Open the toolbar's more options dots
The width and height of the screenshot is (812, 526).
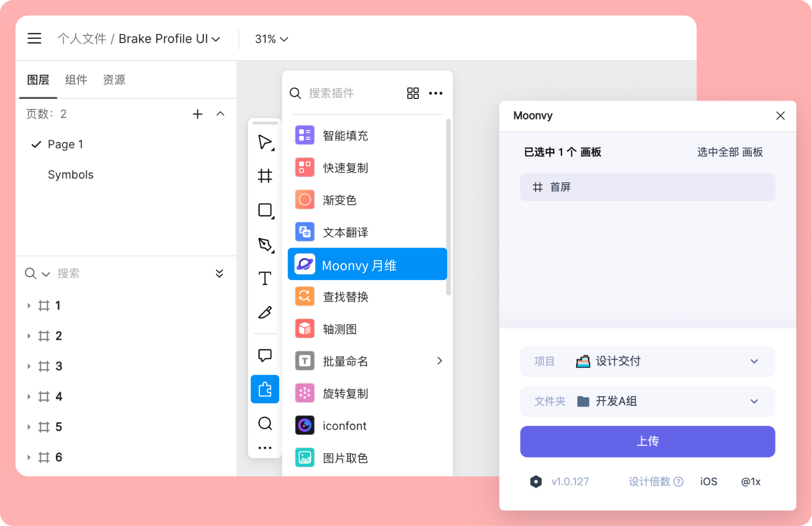click(x=265, y=448)
